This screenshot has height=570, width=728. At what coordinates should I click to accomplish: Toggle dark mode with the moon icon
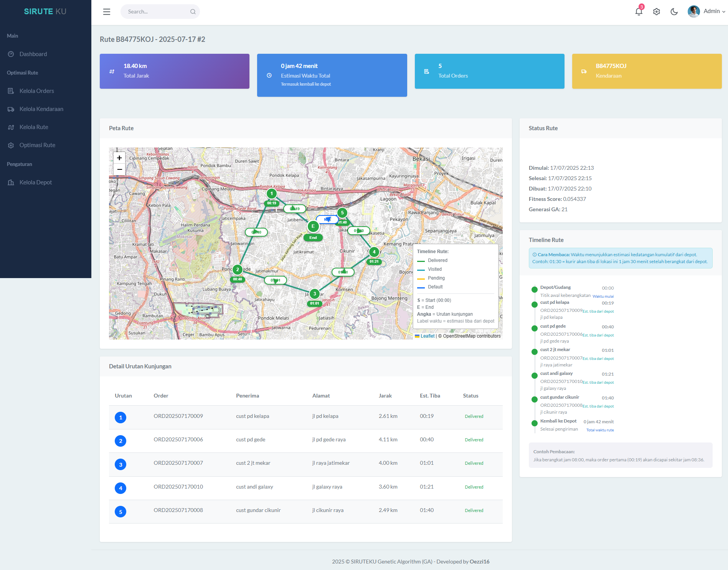674,12
